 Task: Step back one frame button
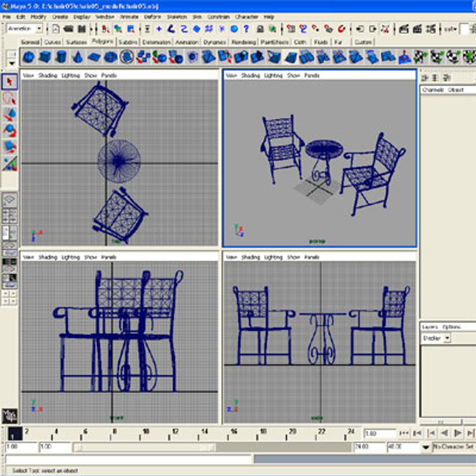pos(418,433)
